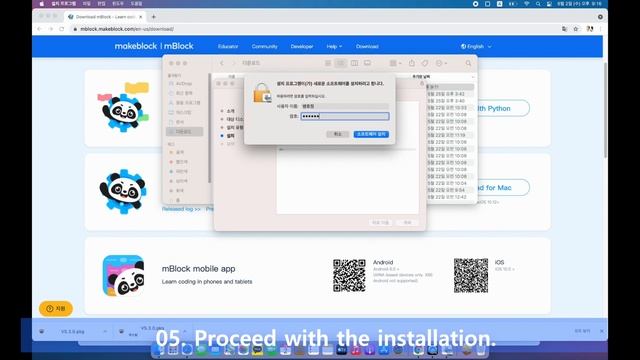Open Control Center from the menu bar
This screenshot has height=360, width=640.
tap(549, 4)
